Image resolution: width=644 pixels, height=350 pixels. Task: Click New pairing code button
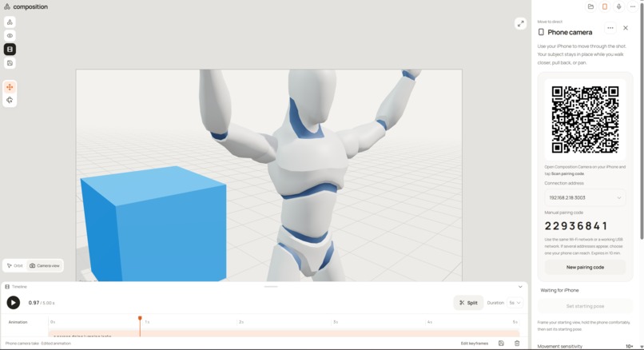585,268
